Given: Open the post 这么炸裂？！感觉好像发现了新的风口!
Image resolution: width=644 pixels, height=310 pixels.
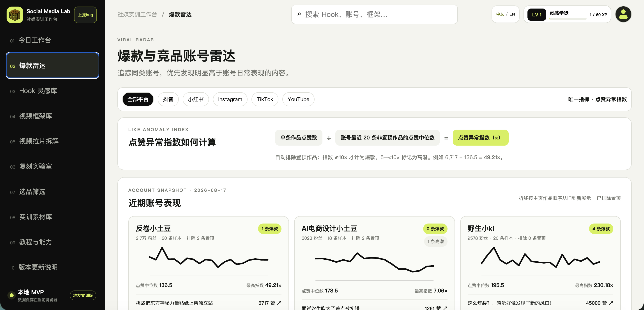Looking at the screenshot, I should point(509,303).
